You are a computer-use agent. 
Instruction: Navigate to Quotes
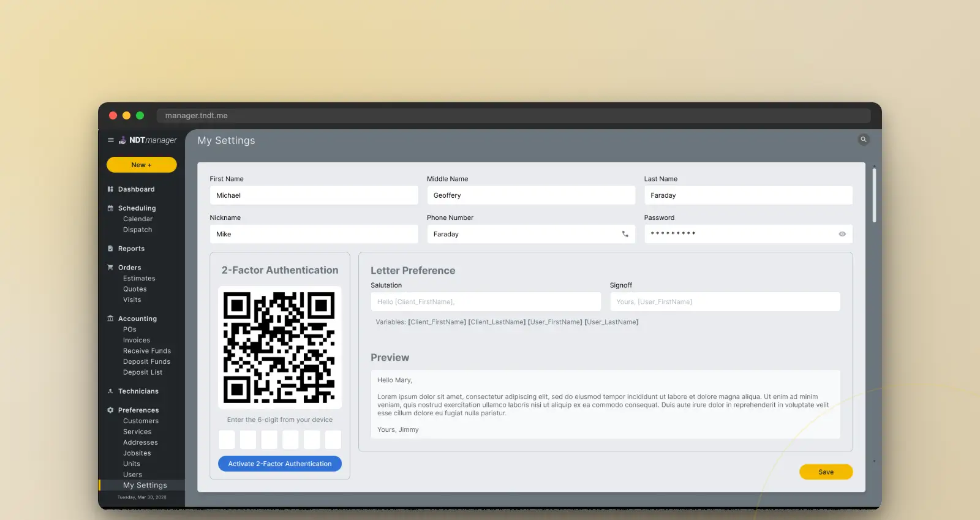[135, 289]
